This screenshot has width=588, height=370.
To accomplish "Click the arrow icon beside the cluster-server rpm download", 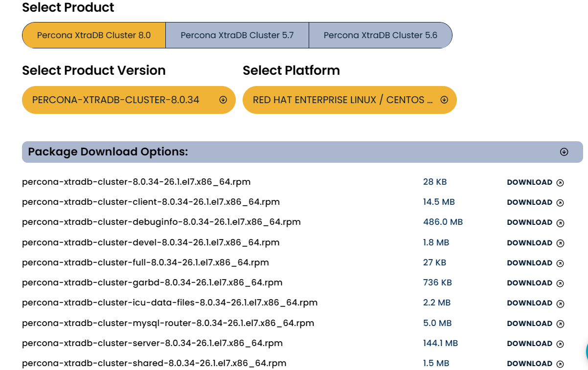I will [561, 344].
